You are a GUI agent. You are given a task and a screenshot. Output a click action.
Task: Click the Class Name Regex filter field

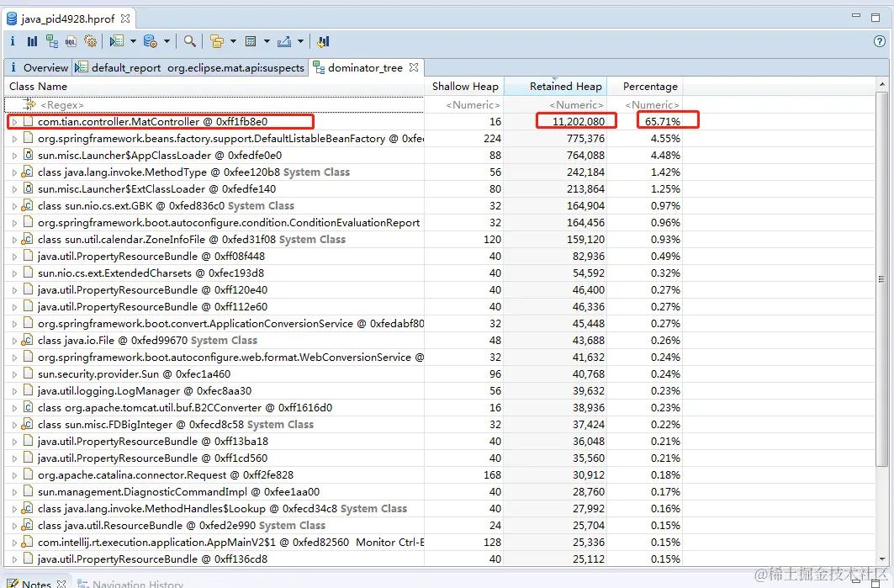click(x=214, y=105)
